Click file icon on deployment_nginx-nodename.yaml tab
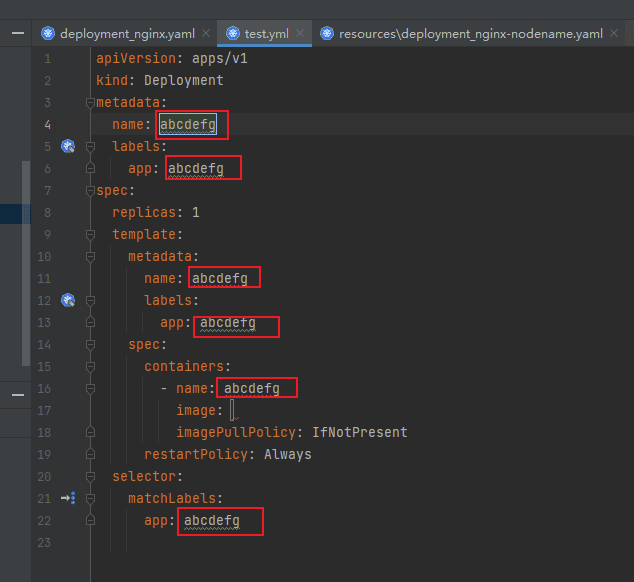 tap(327, 33)
